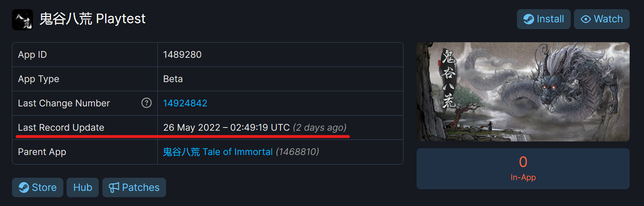
Task: Click the Parent App row label
Action: 42,152
